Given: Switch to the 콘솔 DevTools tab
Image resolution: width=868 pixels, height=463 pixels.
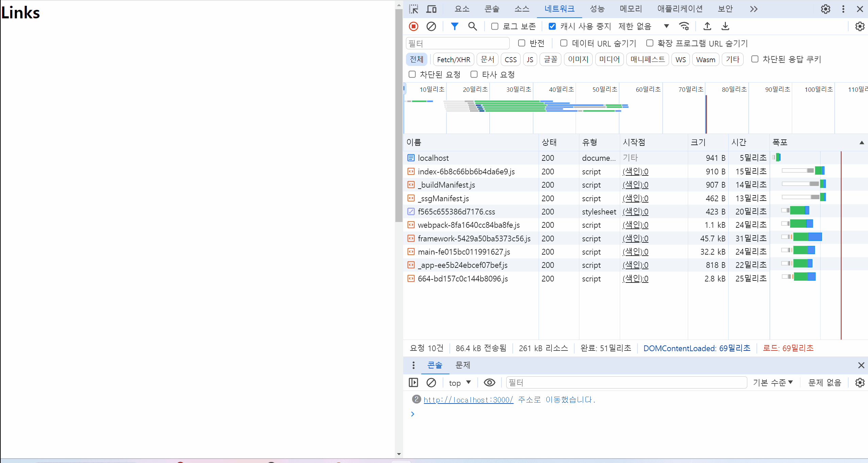Looking at the screenshot, I should tap(492, 9).
